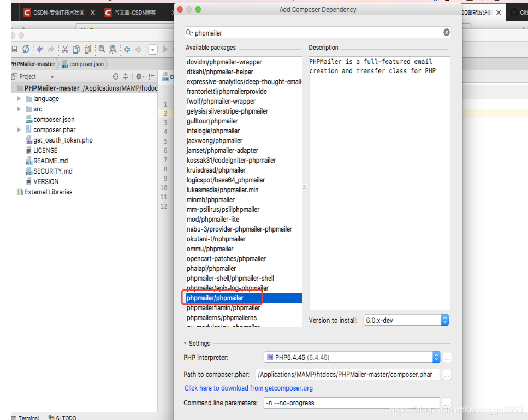Open the PHP interpreter dropdown
This screenshot has height=420, width=528.
pyautogui.click(x=352, y=357)
